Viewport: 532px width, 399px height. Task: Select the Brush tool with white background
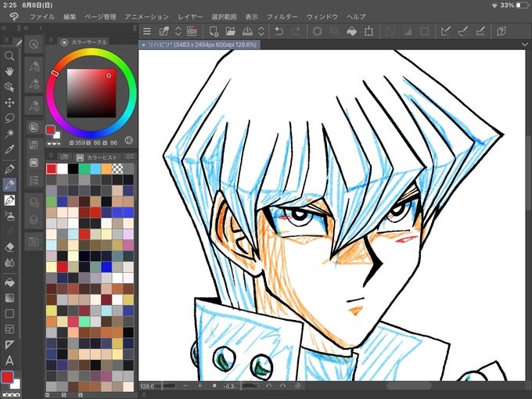click(9, 200)
